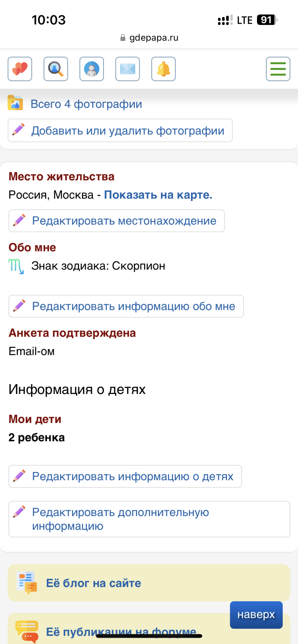This screenshot has width=298, height=644.
Task: Open the 'Всего 4 фотографии' link
Action: (x=86, y=104)
